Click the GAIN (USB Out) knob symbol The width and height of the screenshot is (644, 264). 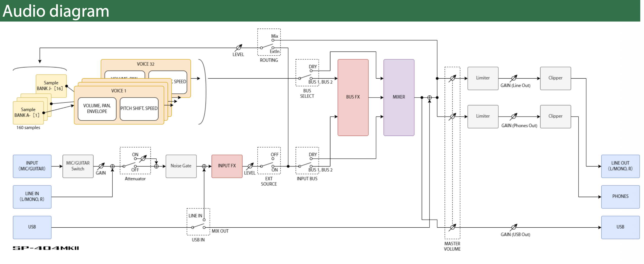(513, 227)
